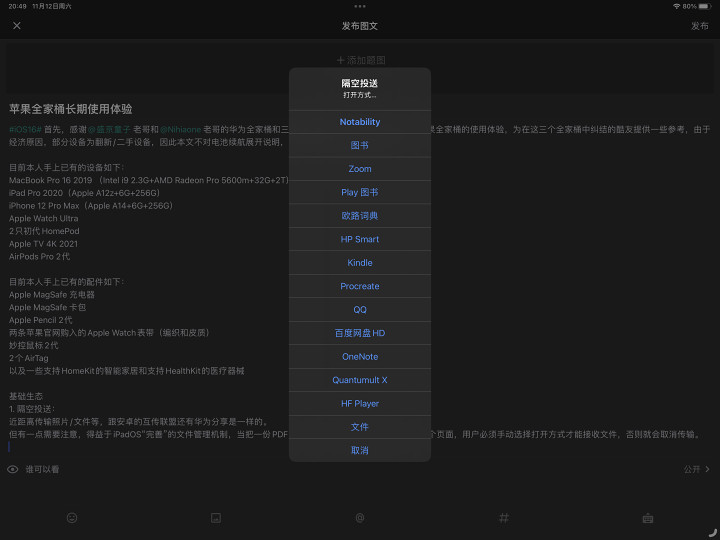Viewport: 720px width, 540px height.
Task: Open the emoji picker icon
Action: 72,518
